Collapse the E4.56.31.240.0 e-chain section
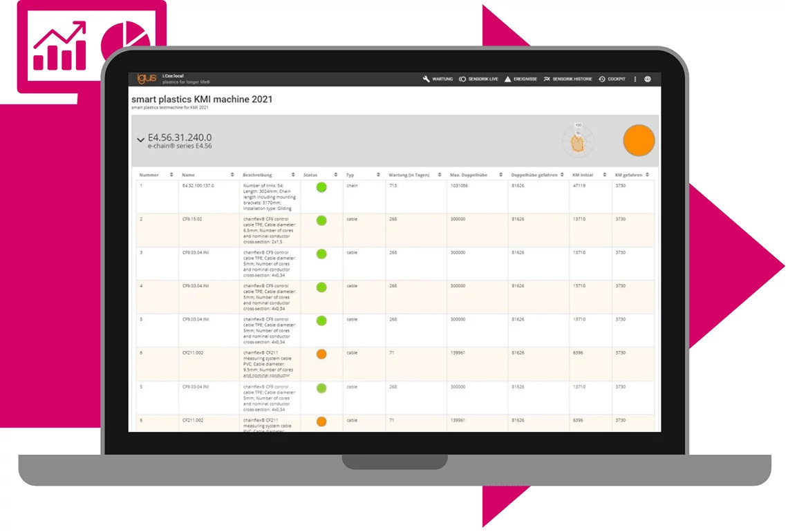The height and width of the screenshot is (532, 788). click(x=140, y=139)
